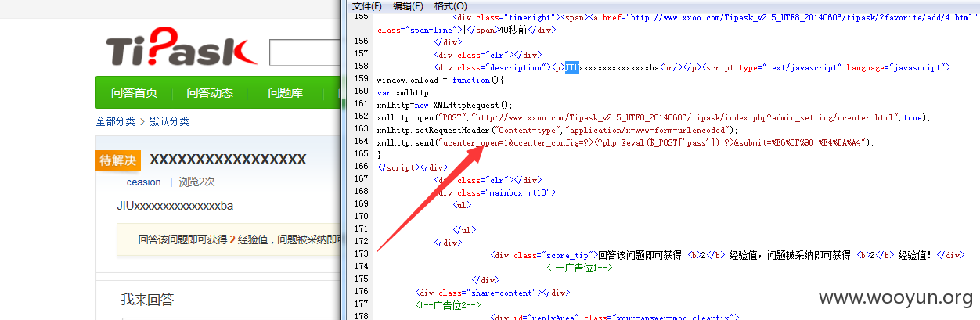Open the 编辑(E) menu in source viewer

tap(408, 6)
